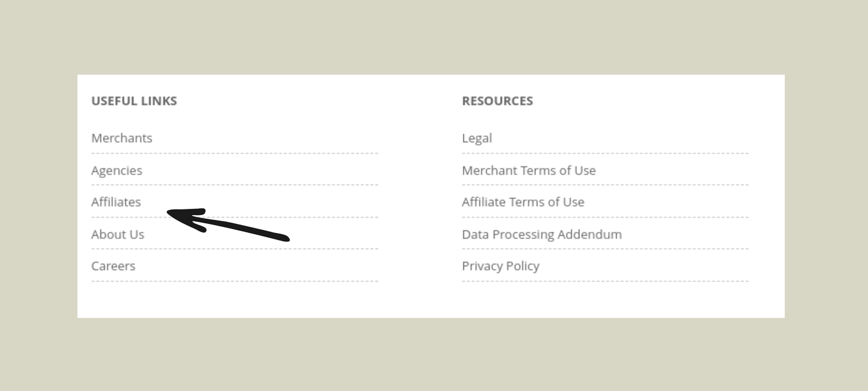The image size is (868, 391).
Task: Click the dashed separator below Merchant Terms of Use
Action: click(x=605, y=186)
